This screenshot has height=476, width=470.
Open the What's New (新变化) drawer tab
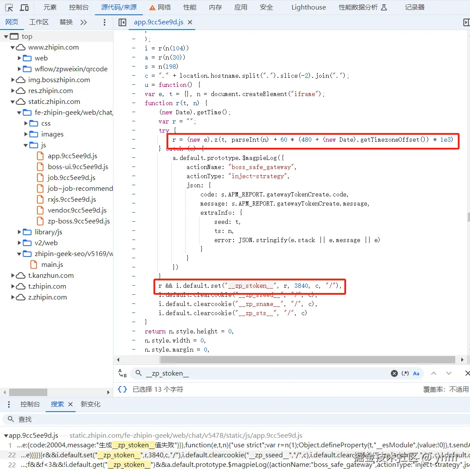point(90,404)
